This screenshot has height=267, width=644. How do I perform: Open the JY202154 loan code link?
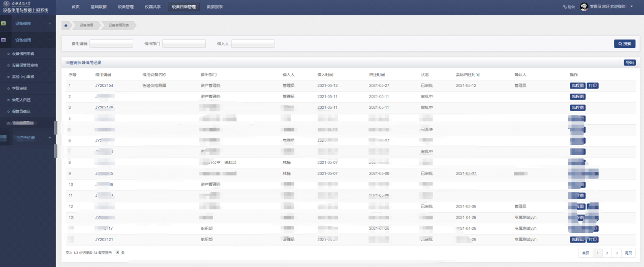tap(104, 85)
